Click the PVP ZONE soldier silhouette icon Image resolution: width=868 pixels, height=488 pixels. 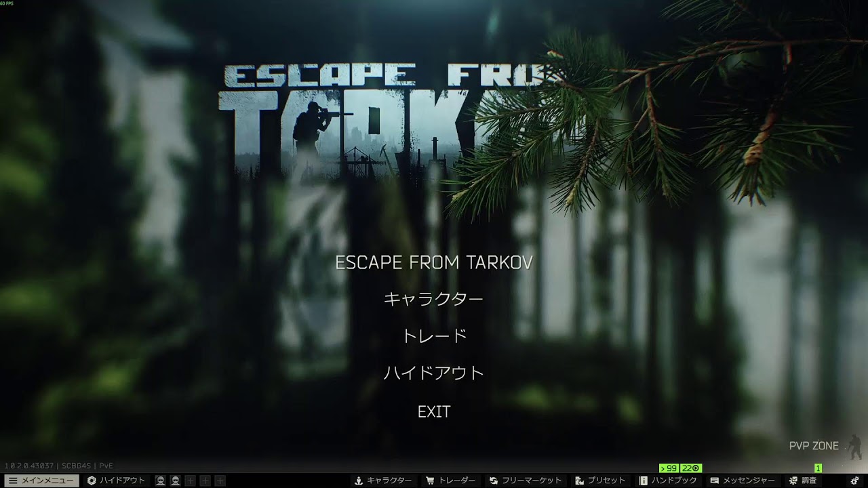point(854,447)
